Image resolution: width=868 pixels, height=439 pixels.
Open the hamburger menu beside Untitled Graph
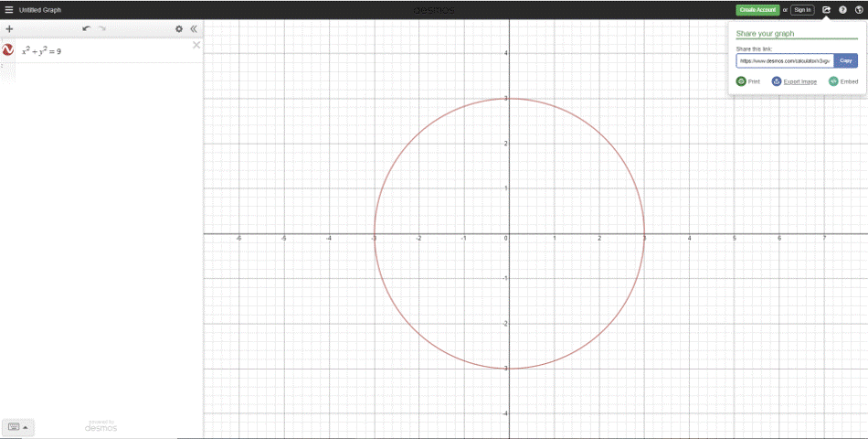[8, 10]
